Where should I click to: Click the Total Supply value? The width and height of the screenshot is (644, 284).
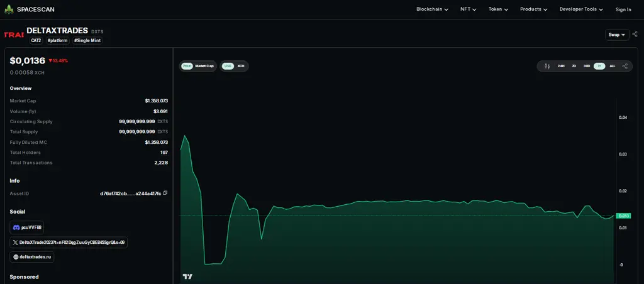pyautogui.click(x=143, y=132)
